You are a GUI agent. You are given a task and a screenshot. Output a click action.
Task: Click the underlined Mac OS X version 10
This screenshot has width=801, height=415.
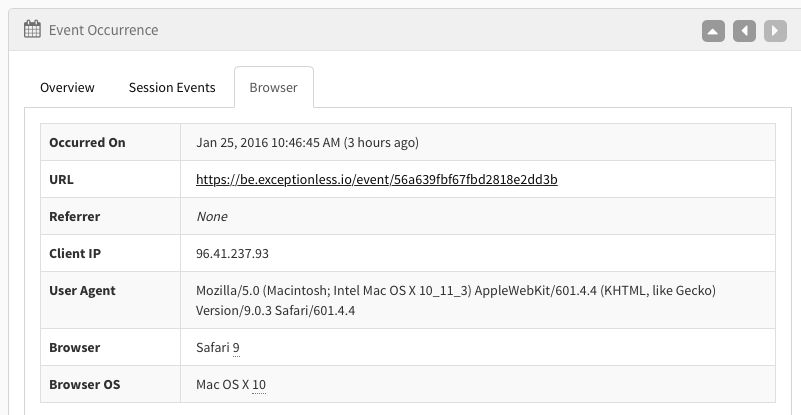259,385
